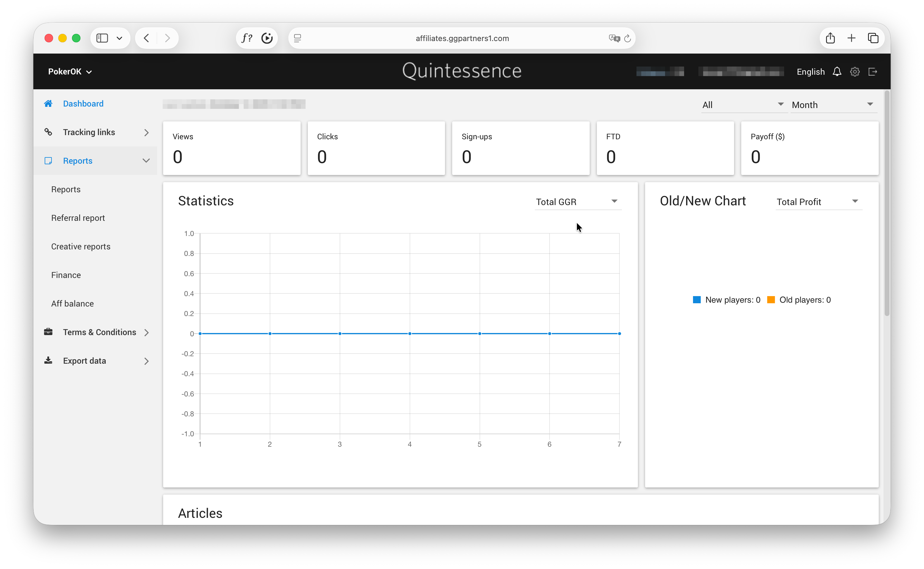Viewport: 924px width, 569px height.
Task: Open settings via gear icon
Action: 854,71
